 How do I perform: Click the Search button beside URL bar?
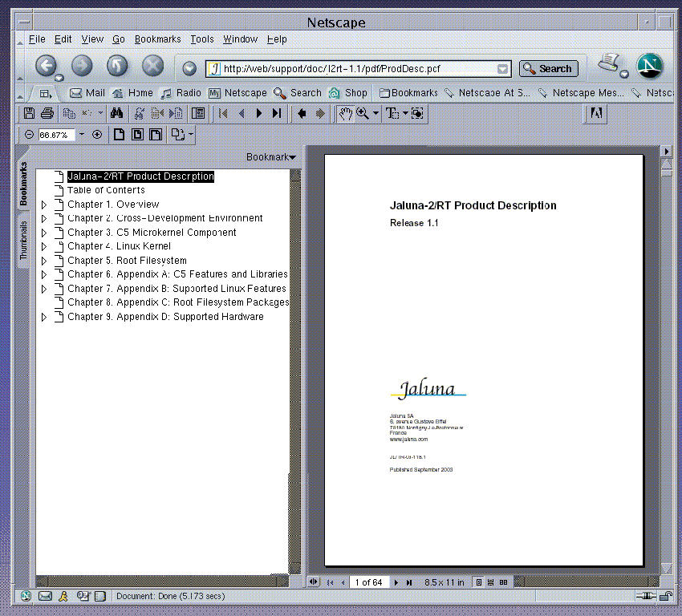(x=549, y=69)
